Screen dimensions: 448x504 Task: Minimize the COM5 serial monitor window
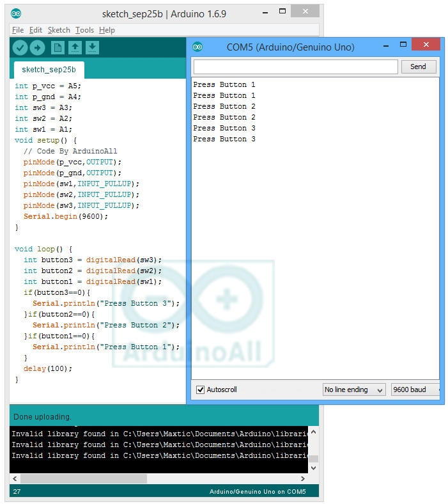point(386,45)
